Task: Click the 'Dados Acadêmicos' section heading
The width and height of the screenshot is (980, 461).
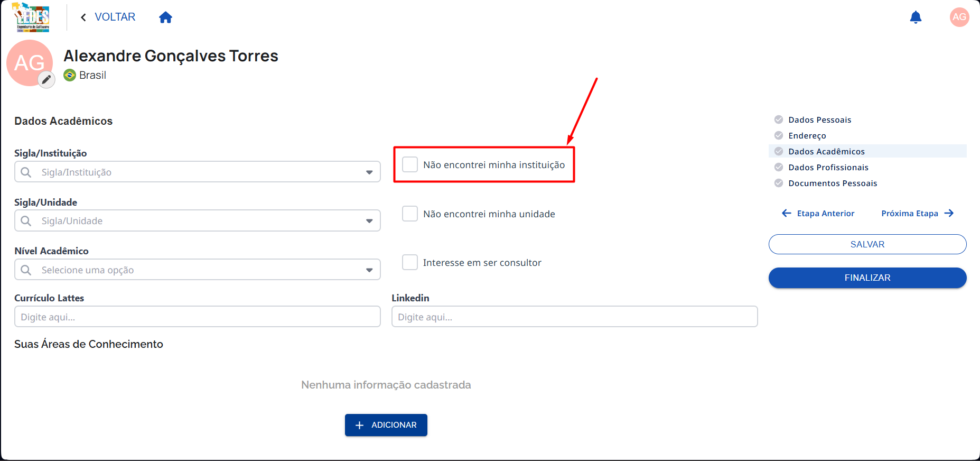Action: pyautogui.click(x=63, y=121)
